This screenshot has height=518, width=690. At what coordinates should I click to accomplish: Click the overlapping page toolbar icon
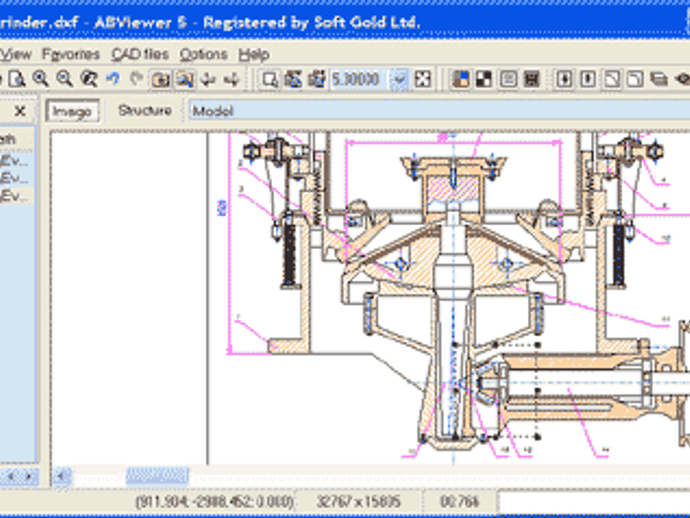pyautogui.click(x=635, y=80)
